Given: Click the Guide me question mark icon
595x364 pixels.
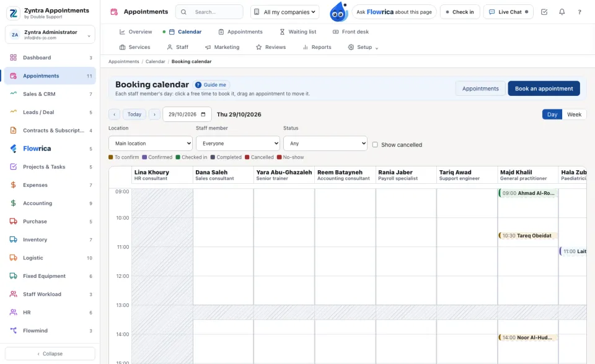Looking at the screenshot, I should point(198,85).
